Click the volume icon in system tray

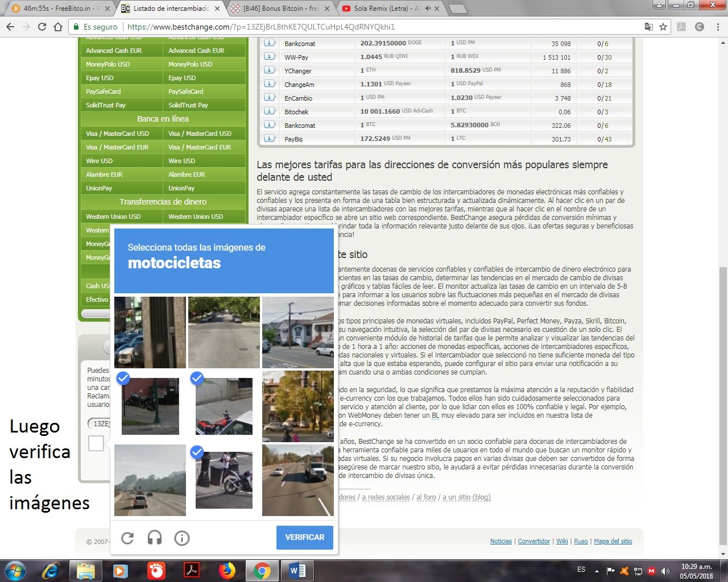point(665,571)
